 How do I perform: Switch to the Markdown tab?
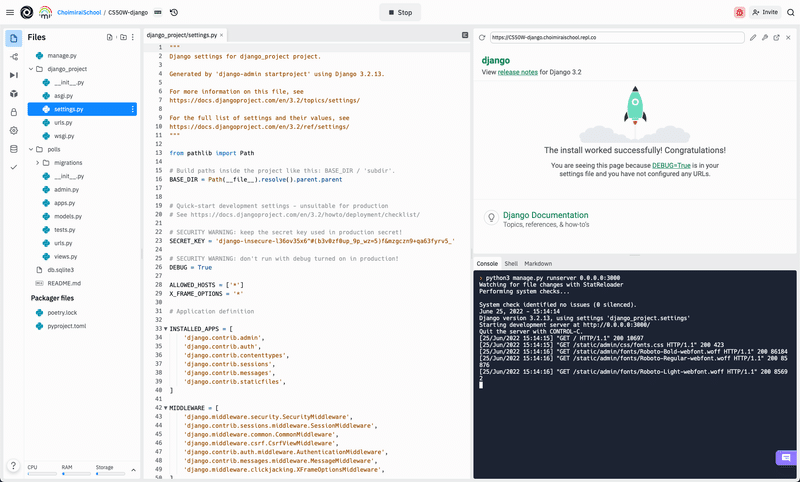(x=538, y=264)
